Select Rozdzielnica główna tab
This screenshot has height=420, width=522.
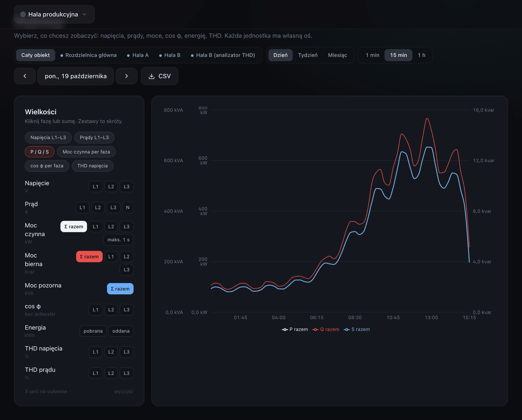pos(88,55)
